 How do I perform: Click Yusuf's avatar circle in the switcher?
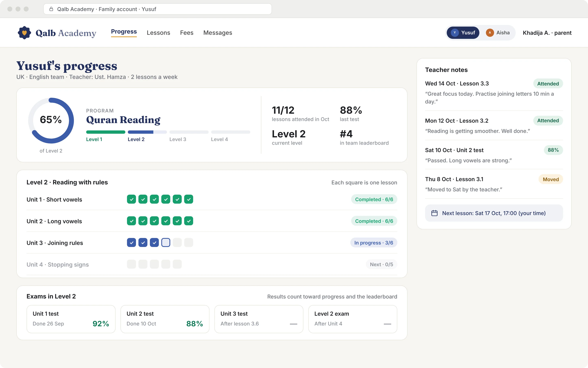tap(455, 33)
